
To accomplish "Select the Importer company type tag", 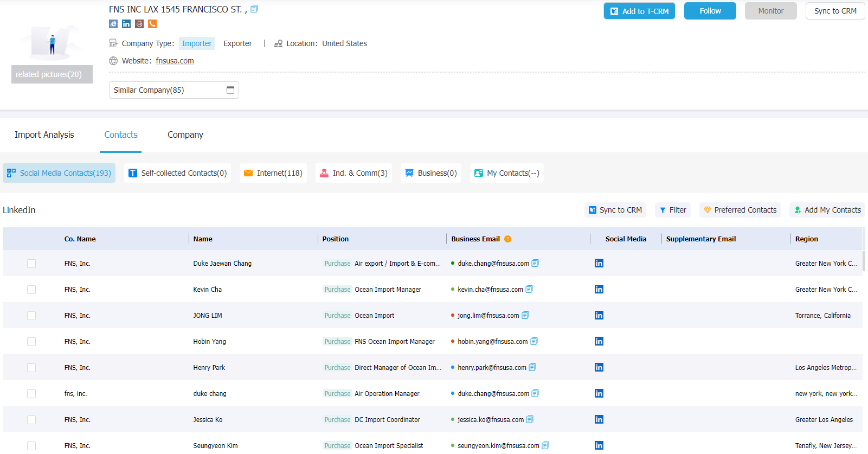I will (x=197, y=43).
